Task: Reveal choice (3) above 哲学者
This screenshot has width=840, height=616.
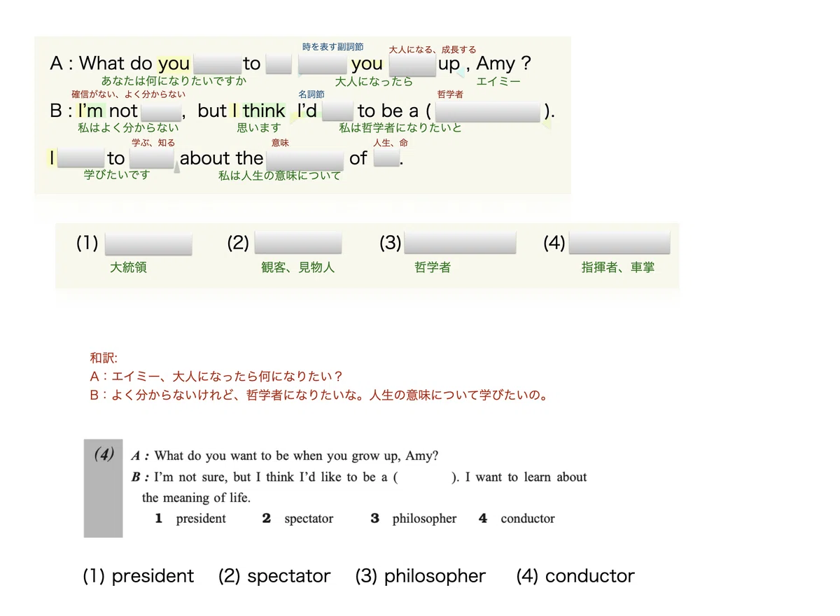Action: tap(461, 244)
